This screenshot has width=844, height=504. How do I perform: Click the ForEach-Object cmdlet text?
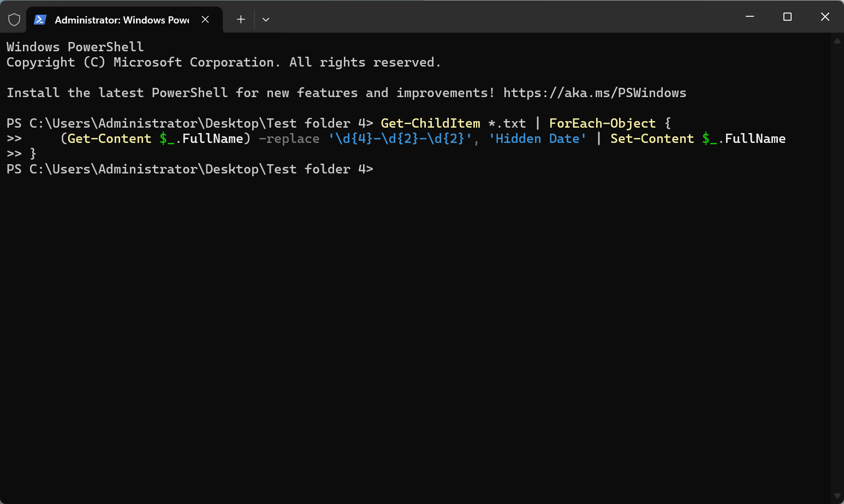(x=602, y=123)
